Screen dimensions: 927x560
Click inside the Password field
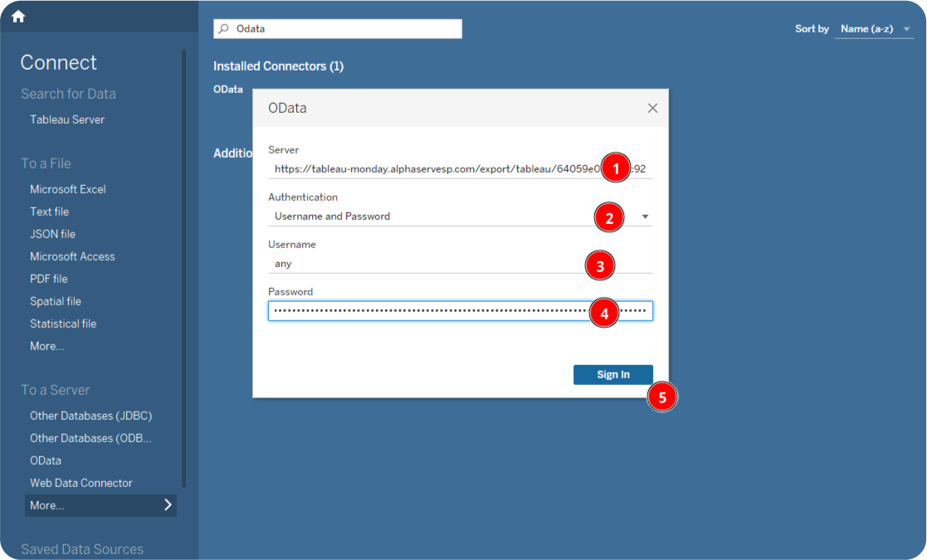[x=432, y=310]
